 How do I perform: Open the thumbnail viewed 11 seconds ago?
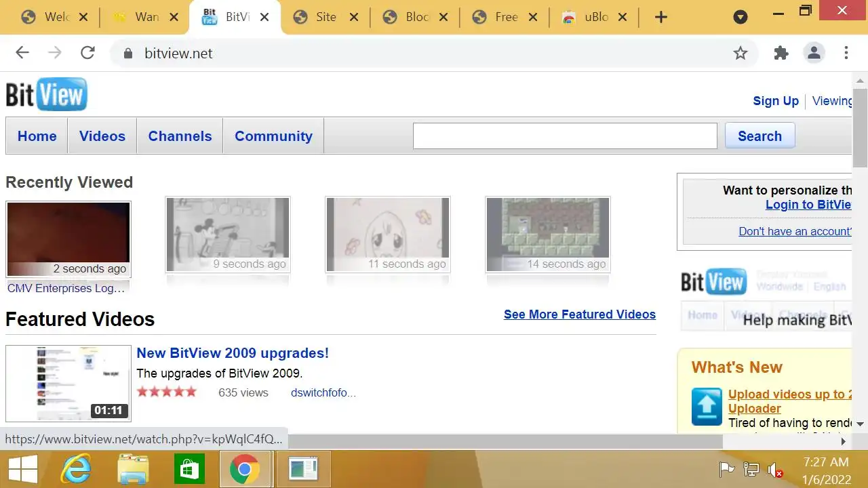point(388,235)
